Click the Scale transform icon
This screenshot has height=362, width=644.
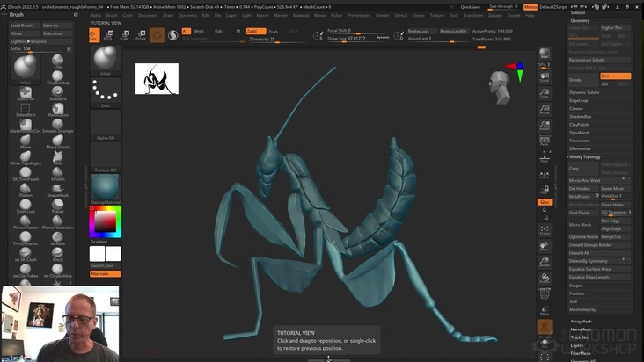click(125, 35)
